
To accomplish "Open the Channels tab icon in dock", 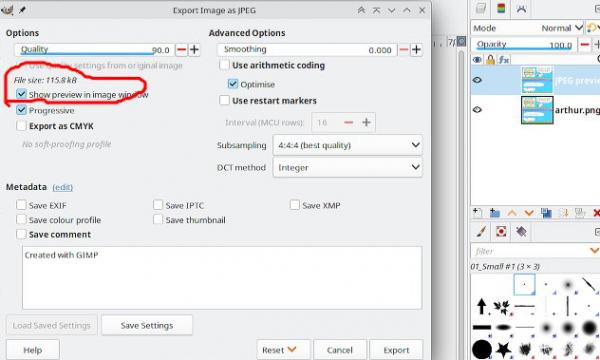I will click(501, 8).
